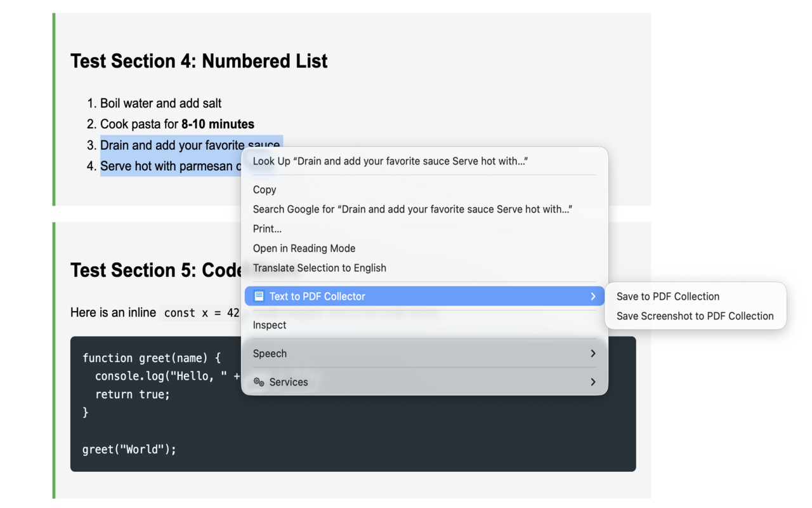This screenshot has width=812, height=508.
Task: Click the Text to PDF Collector book icon
Action: pos(258,296)
